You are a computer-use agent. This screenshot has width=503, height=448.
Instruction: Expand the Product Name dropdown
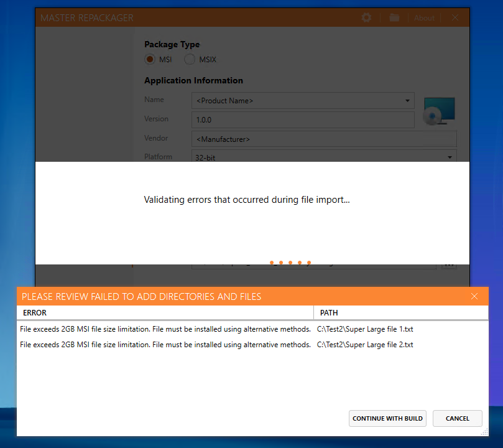click(x=407, y=101)
